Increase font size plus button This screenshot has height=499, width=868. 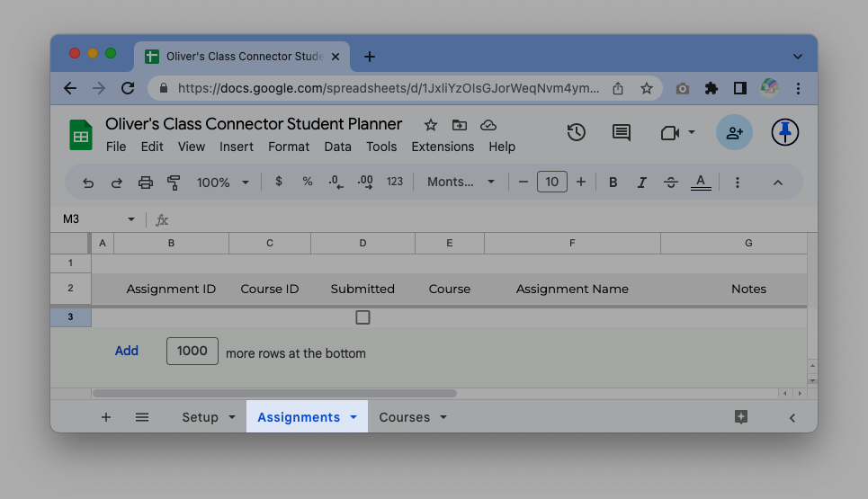point(581,182)
